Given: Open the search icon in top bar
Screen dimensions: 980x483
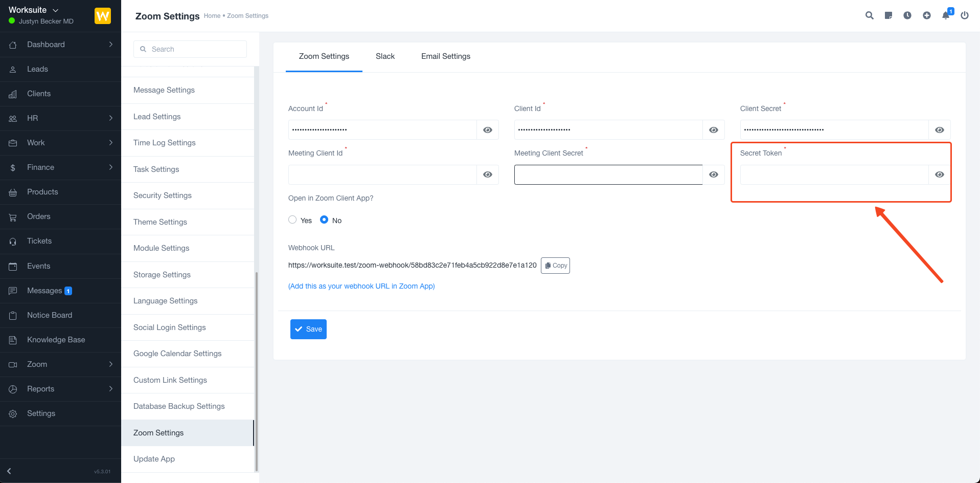Looking at the screenshot, I should [x=869, y=15].
